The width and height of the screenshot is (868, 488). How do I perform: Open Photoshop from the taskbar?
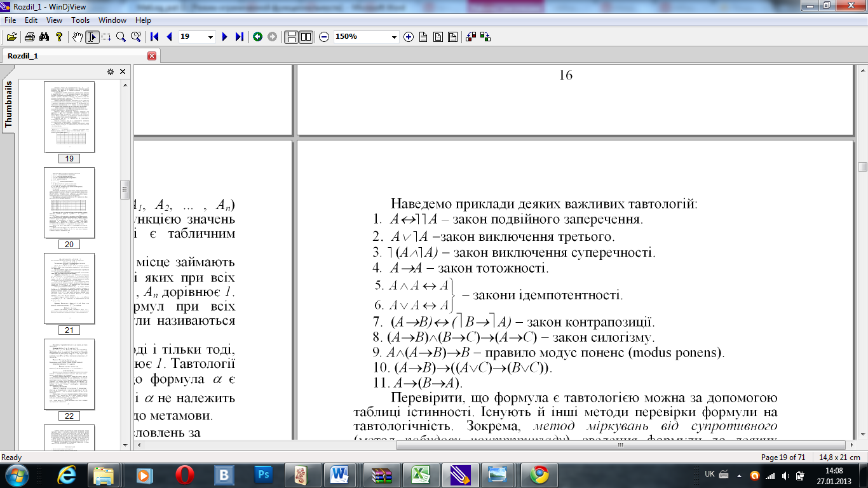tap(263, 475)
